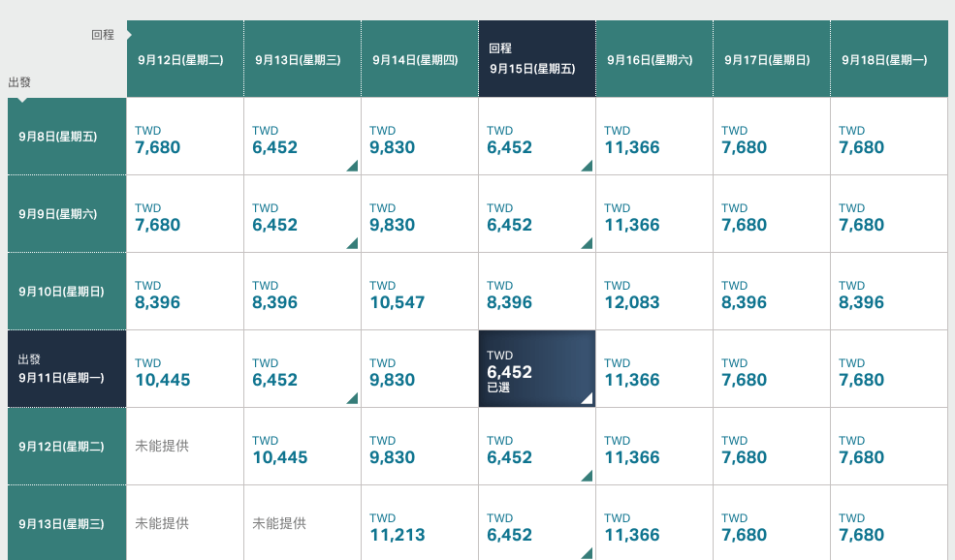Select TWD 10,547 fare for Sep 14 return
Viewport: 955px width, 560px height.
[420, 292]
